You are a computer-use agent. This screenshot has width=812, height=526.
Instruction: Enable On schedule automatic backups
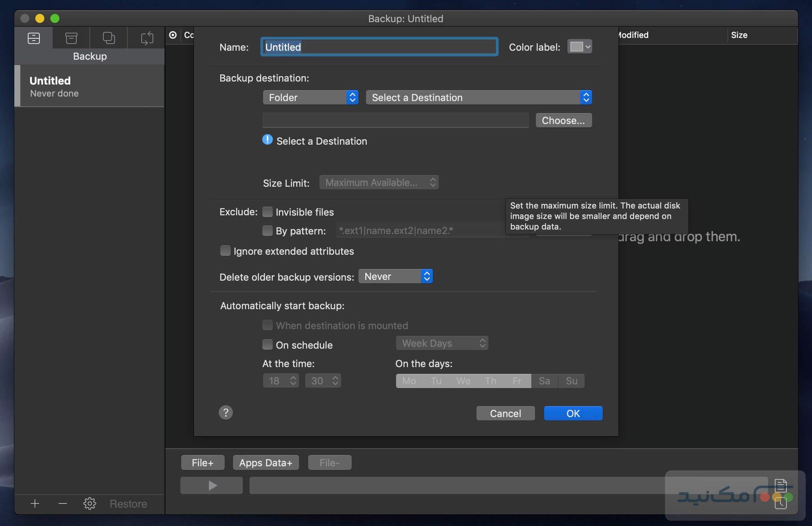pos(267,344)
